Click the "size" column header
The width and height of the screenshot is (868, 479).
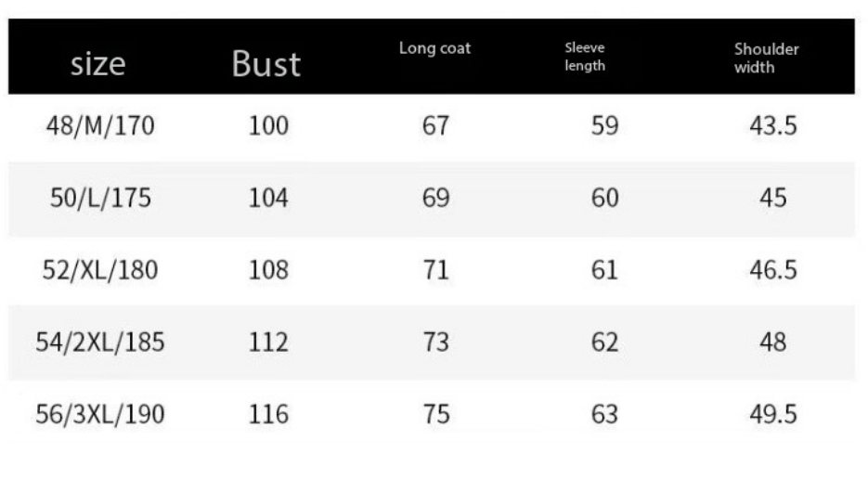(x=97, y=63)
